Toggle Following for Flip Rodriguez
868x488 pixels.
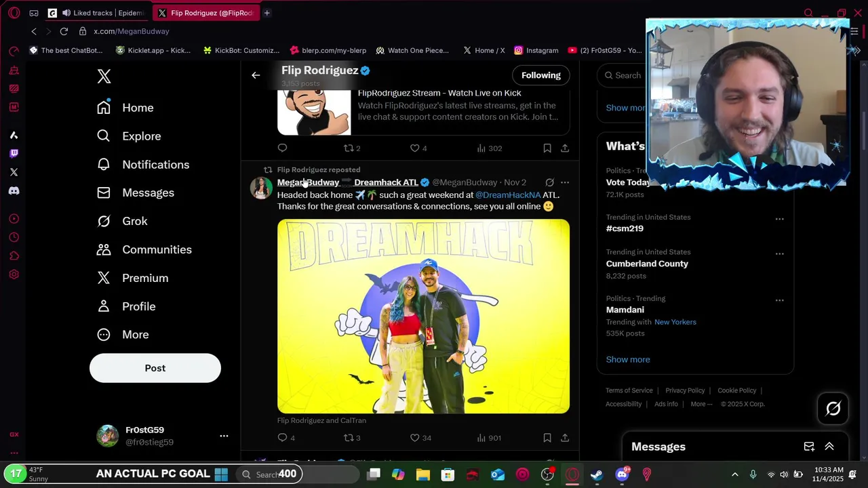pyautogui.click(x=541, y=75)
